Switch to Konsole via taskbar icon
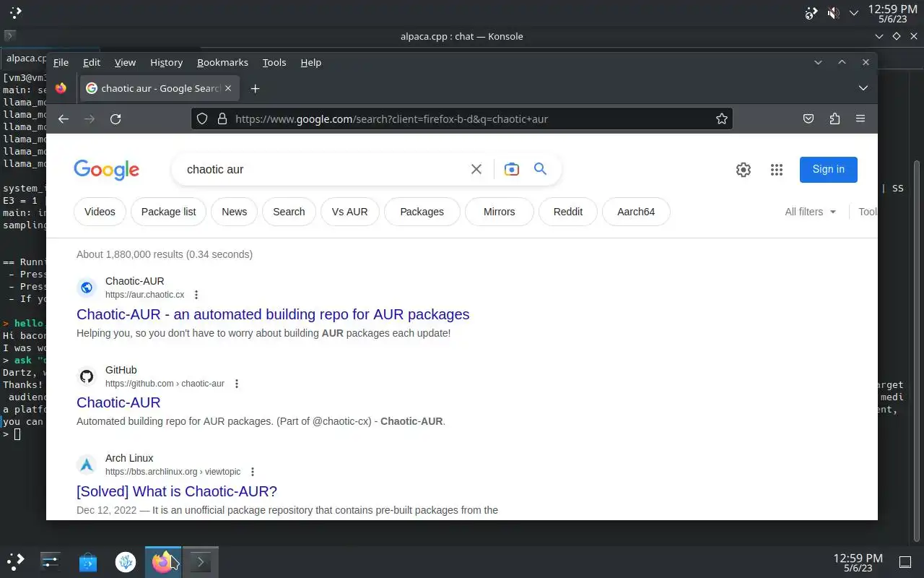The image size is (924, 578). (200, 561)
